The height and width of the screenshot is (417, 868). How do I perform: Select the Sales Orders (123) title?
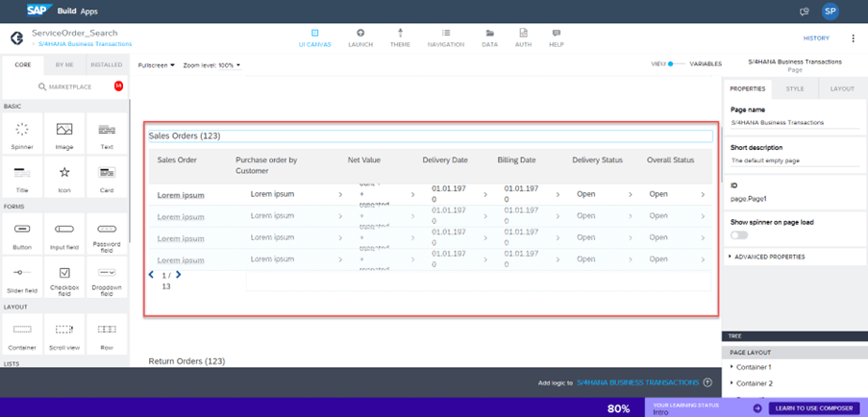(185, 135)
